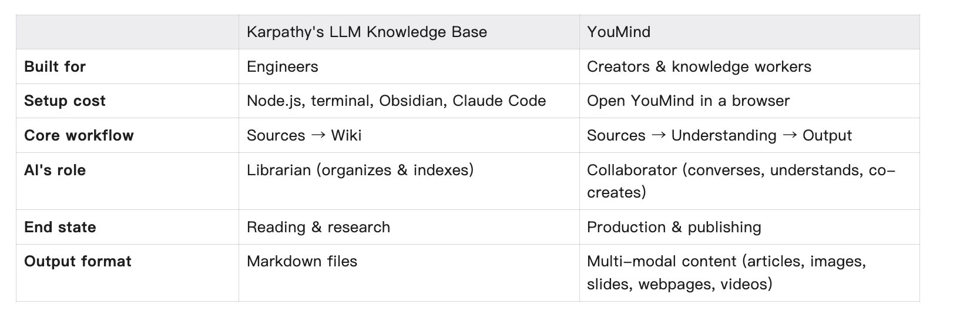Viewport: 980px width, 314px height.
Task: Select the "Output format" row label
Action: click(x=78, y=261)
